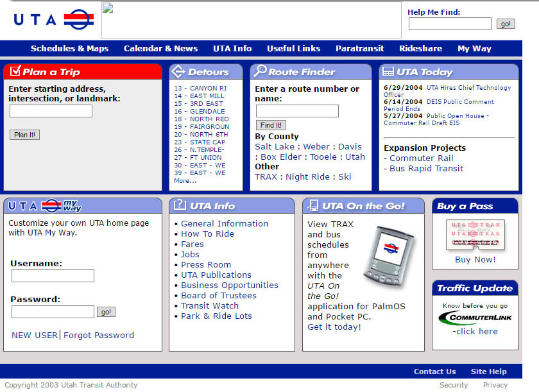
Task: Open the Bus Rapid Transit expansion project
Action: [426, 169]
